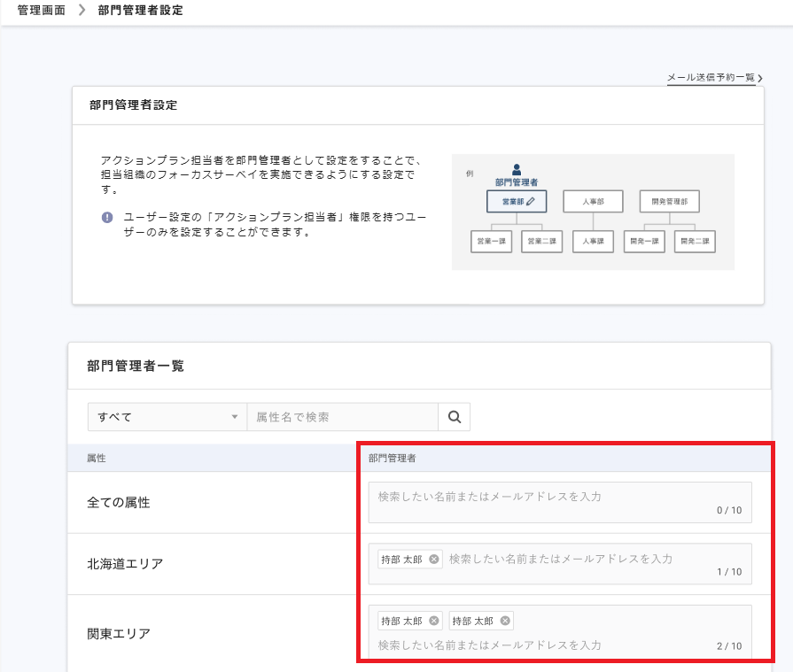
Task: Click the search magnifier icon
Action: click(454, 416)
